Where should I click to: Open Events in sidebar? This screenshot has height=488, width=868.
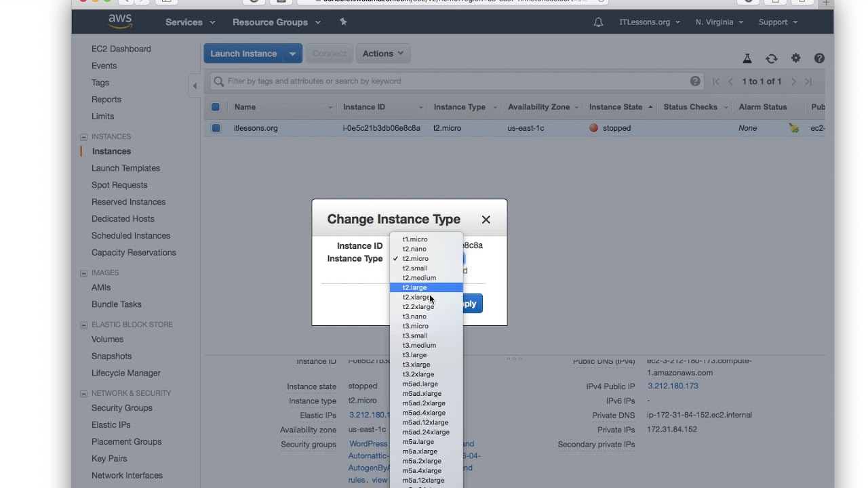click(104, 66)
